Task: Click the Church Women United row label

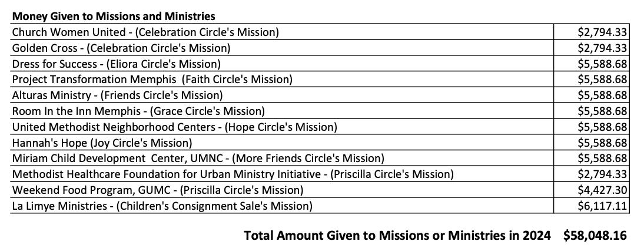Action: (x=145, y=32)
